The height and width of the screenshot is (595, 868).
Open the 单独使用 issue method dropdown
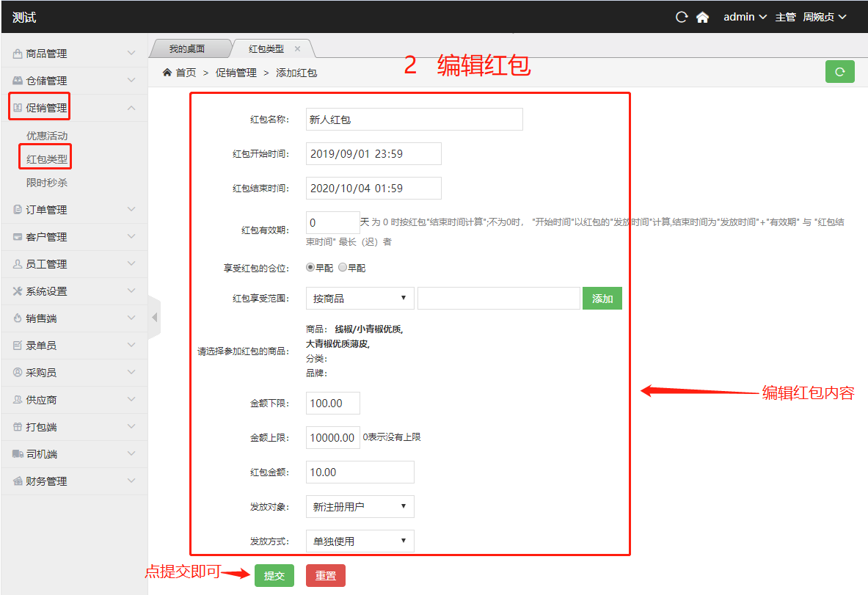(360, 541)
